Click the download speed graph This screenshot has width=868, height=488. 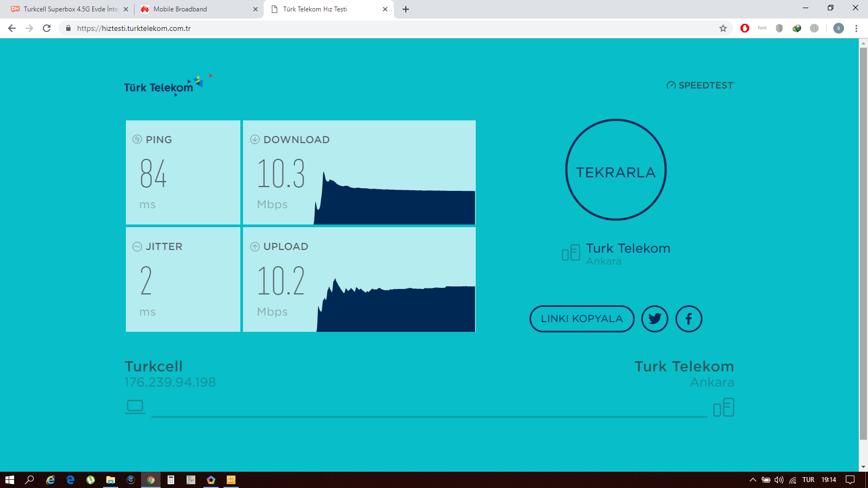click(x=394, y=198)
